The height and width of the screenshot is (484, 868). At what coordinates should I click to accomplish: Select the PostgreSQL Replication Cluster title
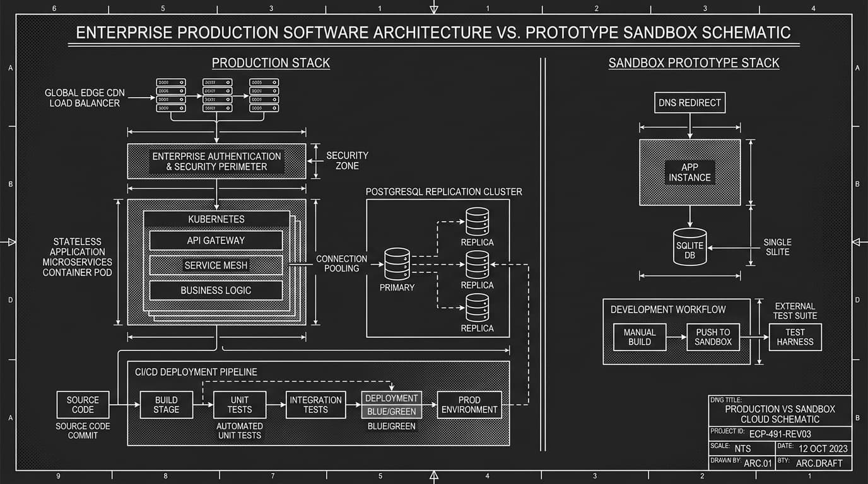444,191
